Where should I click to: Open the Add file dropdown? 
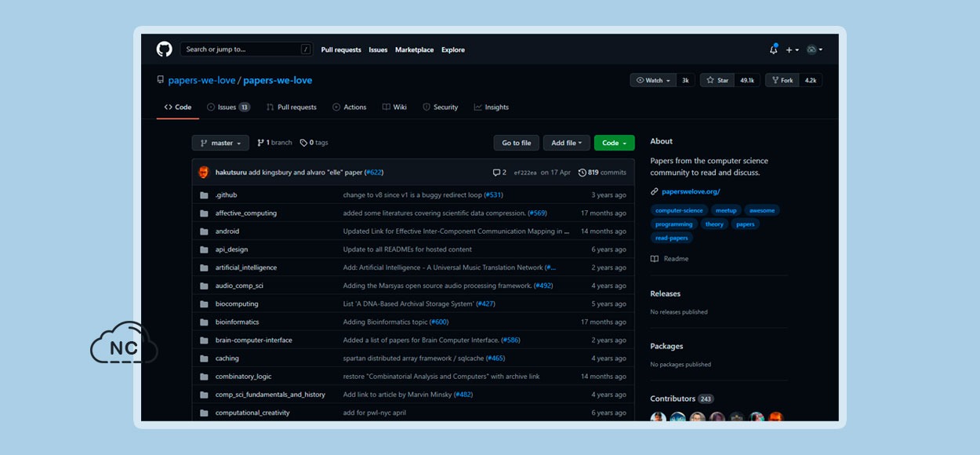coord(567,143)
